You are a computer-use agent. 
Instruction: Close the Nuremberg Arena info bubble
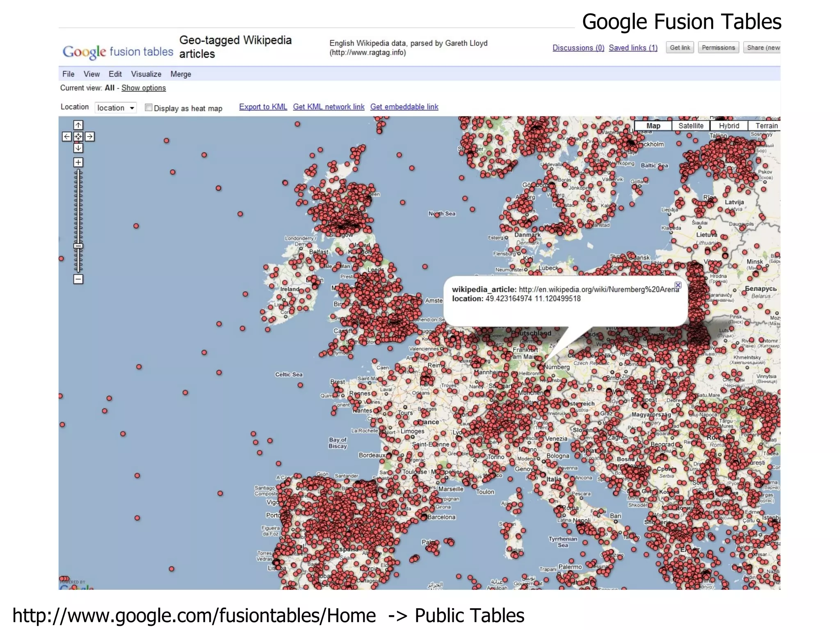click(x=678, y=285)
